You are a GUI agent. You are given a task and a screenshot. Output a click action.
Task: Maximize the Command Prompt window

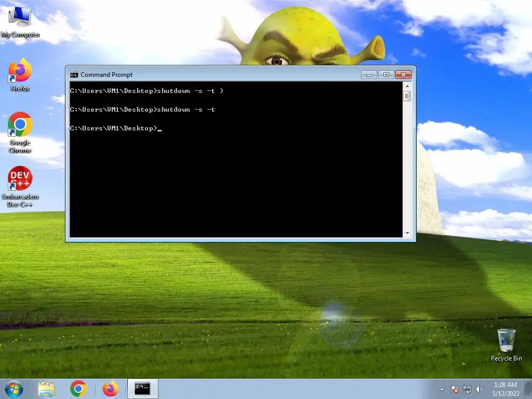tap(386, 75)
